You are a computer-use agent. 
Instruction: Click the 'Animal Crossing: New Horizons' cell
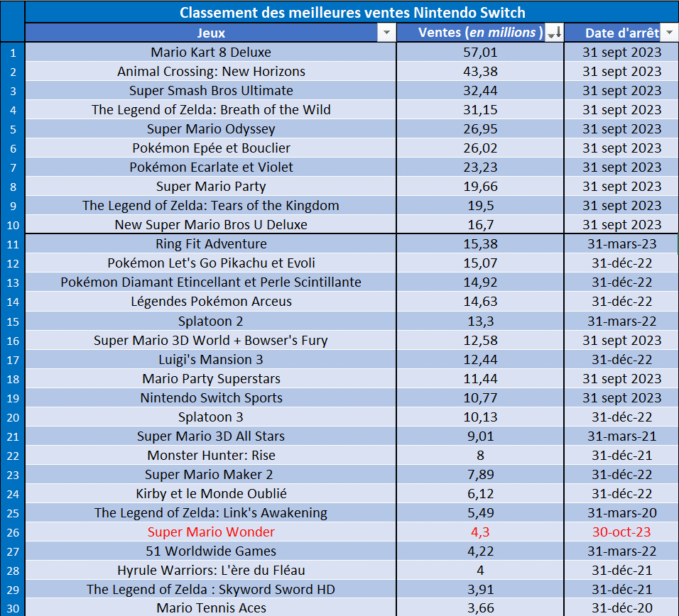211,72
